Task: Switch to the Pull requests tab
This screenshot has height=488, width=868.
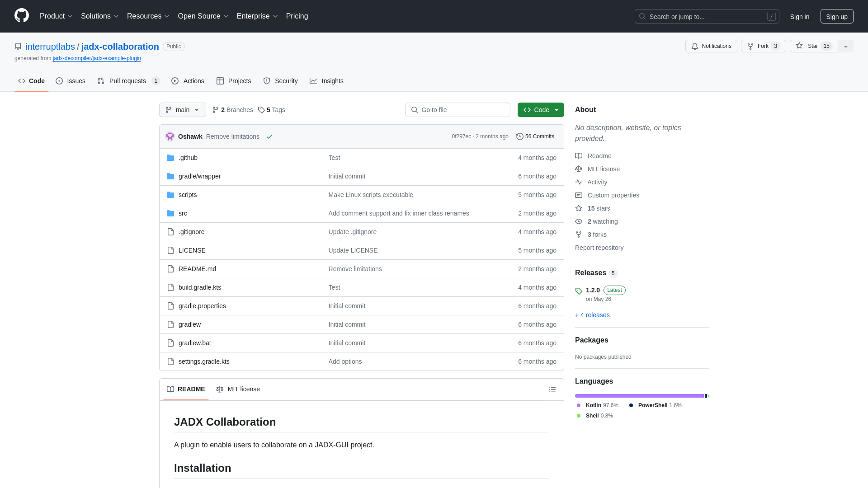Action: point(129,81)
